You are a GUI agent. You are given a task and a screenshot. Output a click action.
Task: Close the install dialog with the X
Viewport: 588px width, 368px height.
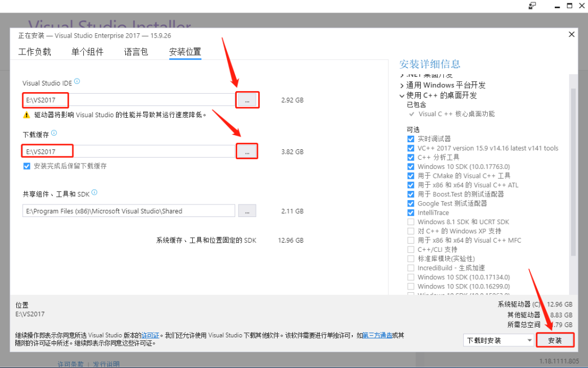(x=572, y=34)
